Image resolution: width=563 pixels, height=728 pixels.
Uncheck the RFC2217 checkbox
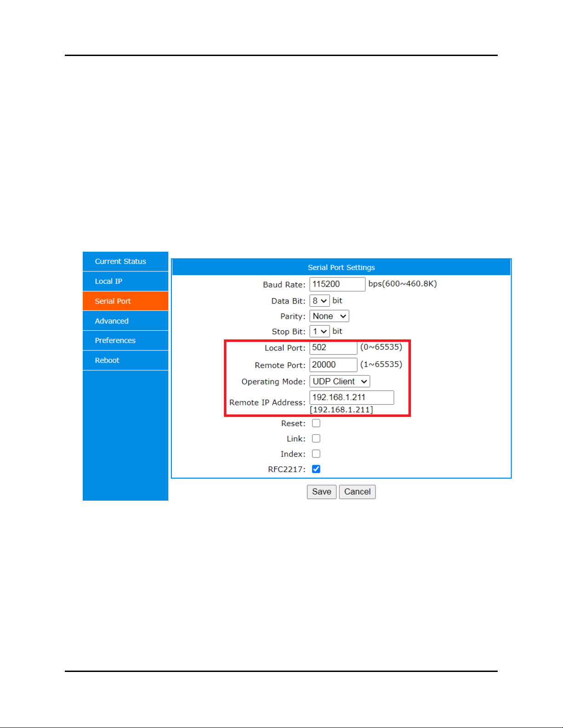[316, 469]
